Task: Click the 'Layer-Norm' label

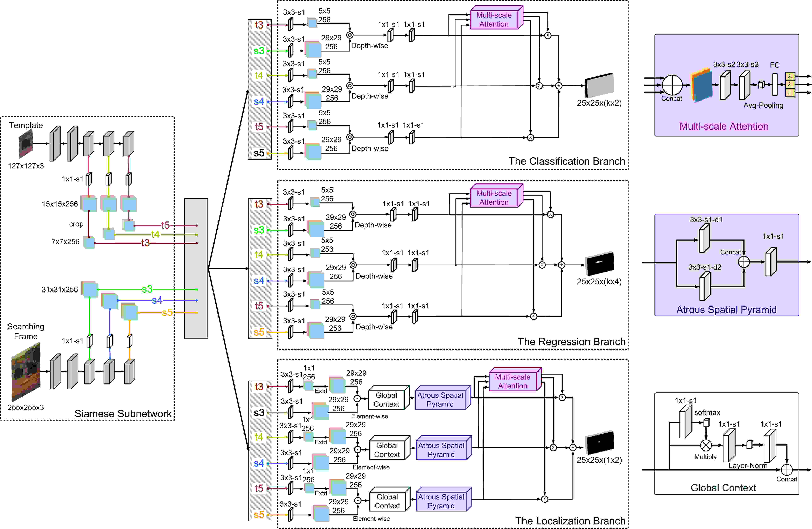Action: [x=748, y=466]
